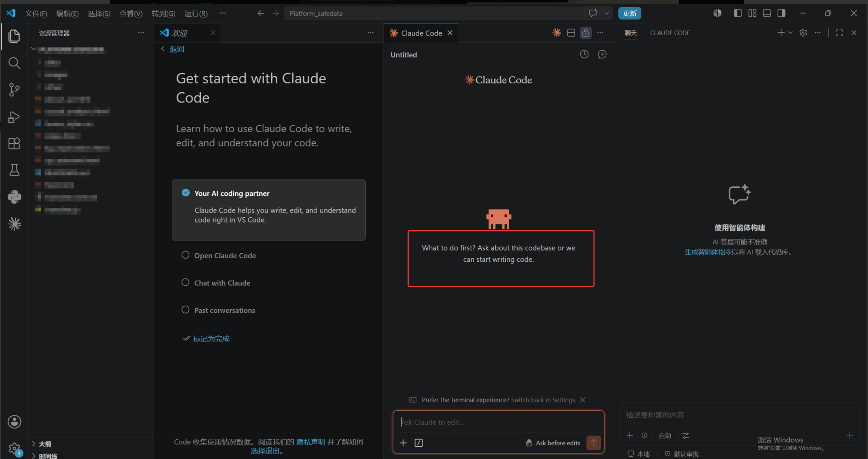Click the 选择退出 opt-out link
Viewport: 868px width, 459px height.
pos(265,451)
